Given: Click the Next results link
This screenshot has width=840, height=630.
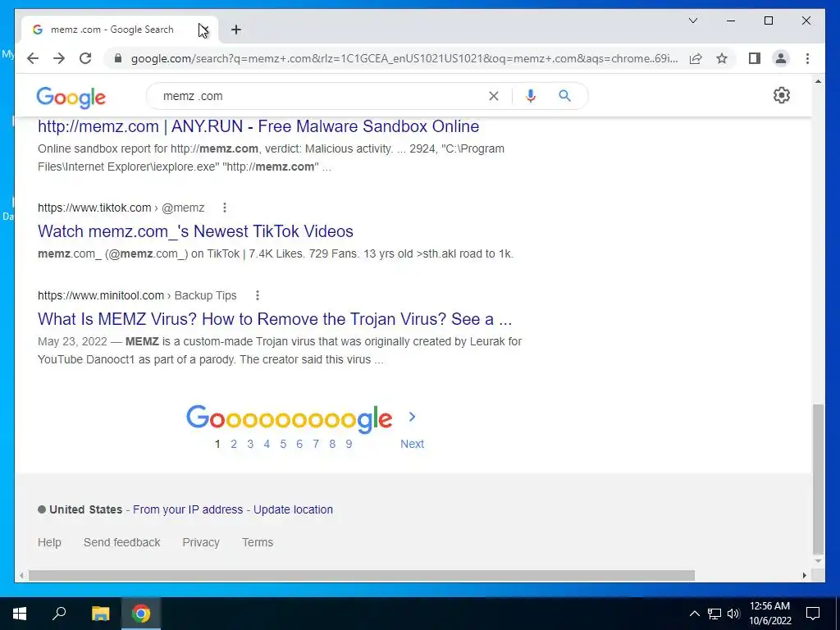Looking at the screenshot, I should pyautogui.click(x=412, y=444).
